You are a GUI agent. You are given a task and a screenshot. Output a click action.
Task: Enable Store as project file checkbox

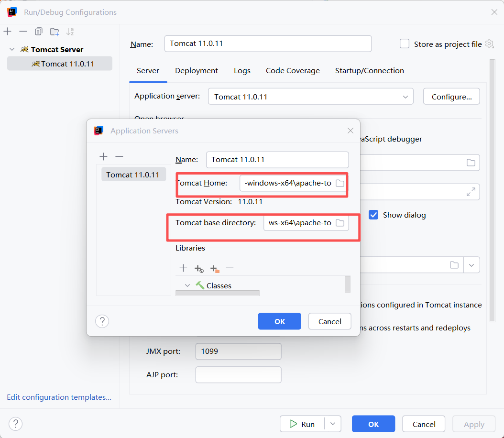405,44
